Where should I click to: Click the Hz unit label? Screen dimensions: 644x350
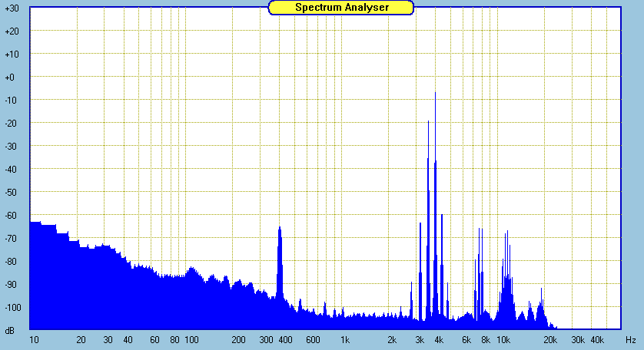(630, 340)
